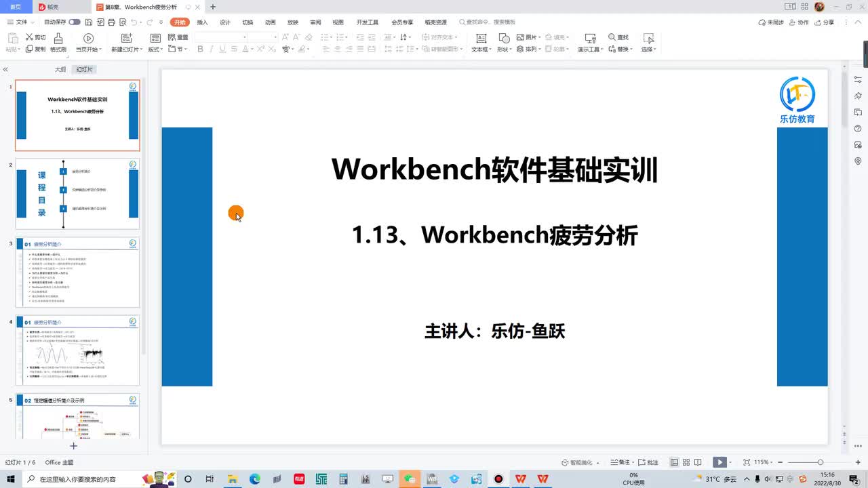Screen dimensions: 868x488
Task: Switch to the Insert (插入) ribbon tab
Action: (202, 22)
